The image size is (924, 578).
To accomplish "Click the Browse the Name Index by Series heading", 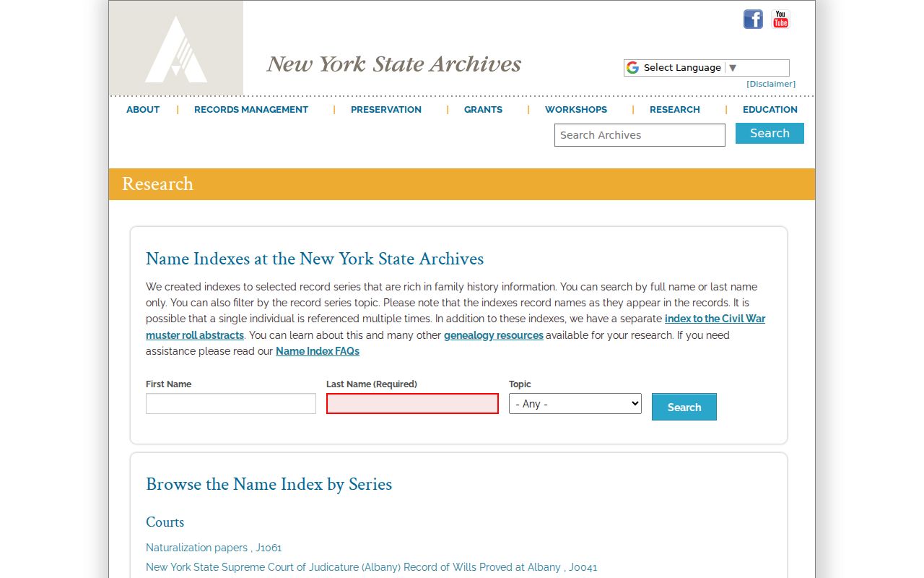I will tap(269, 484).
